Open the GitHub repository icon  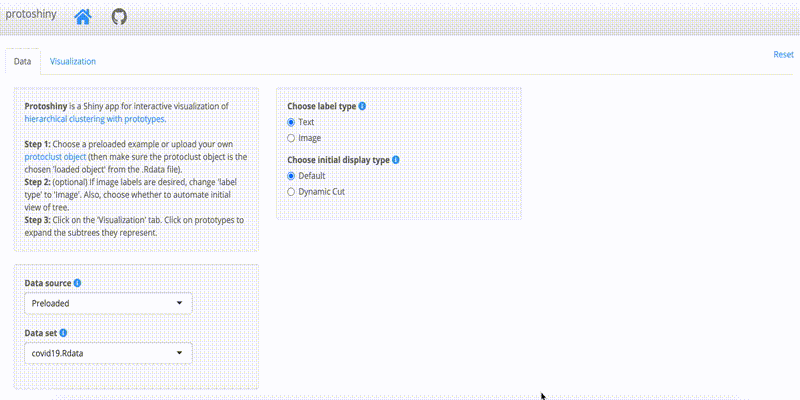(119, 17)
